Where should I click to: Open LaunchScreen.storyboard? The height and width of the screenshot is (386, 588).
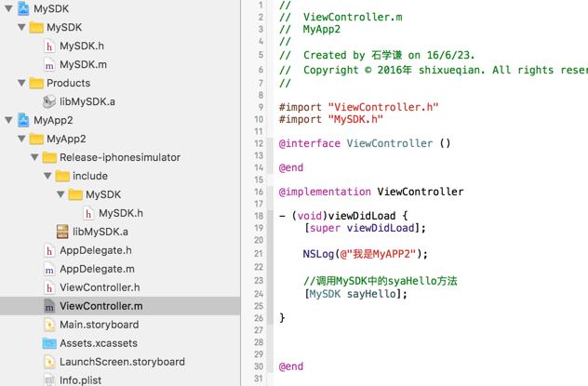coord(122,362)
